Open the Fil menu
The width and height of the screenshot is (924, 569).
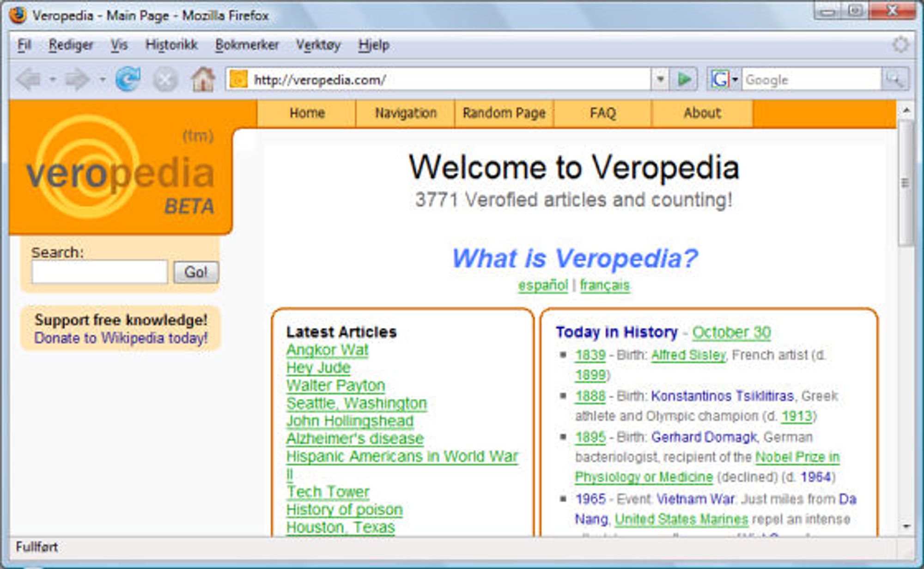[x=24, y=45]
